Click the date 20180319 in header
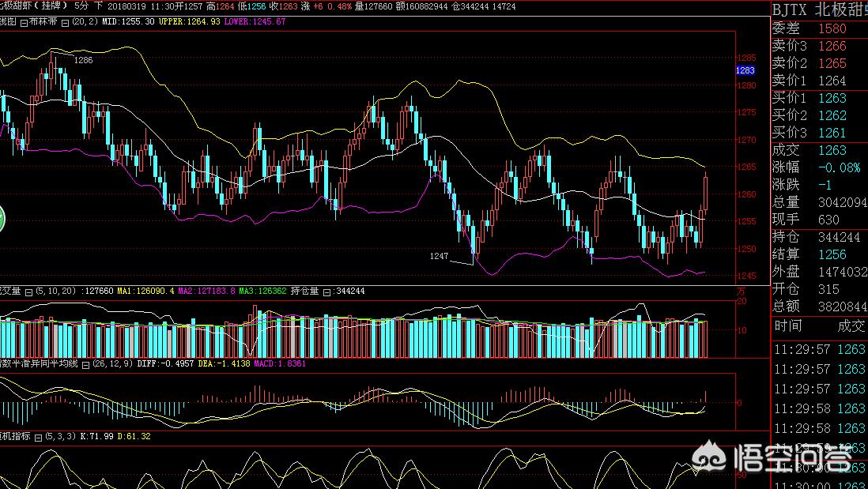The image size is (868, 489). (126, 6)
